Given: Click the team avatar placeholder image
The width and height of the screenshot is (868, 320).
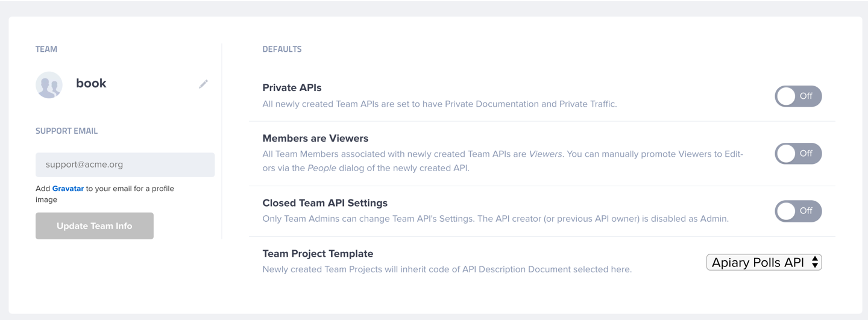Looking at the screenshot, I should tap(49, 85).
